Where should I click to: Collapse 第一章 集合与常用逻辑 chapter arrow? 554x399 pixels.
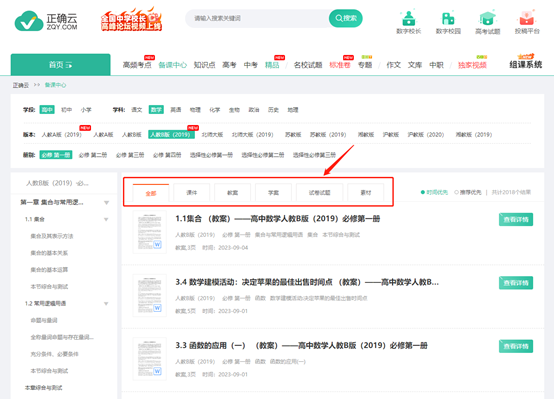106,203
